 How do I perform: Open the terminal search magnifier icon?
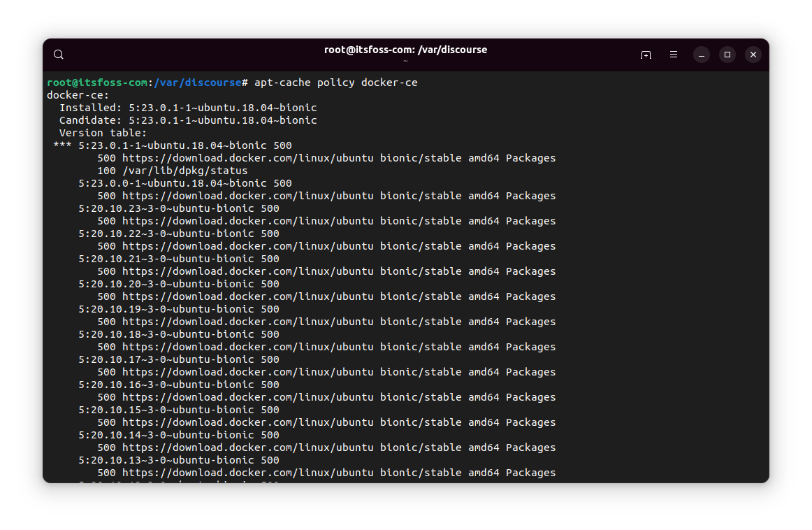click(x=58, y=54)
